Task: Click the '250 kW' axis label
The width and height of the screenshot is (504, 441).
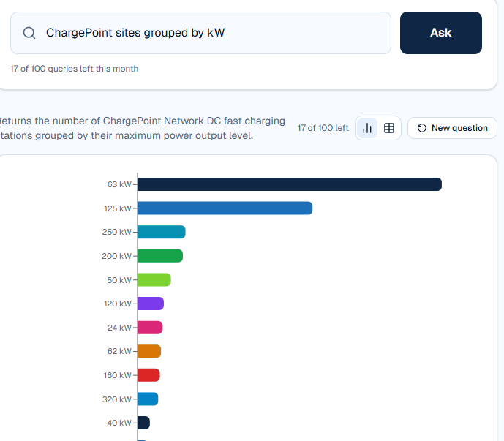Action: point(117,232)
